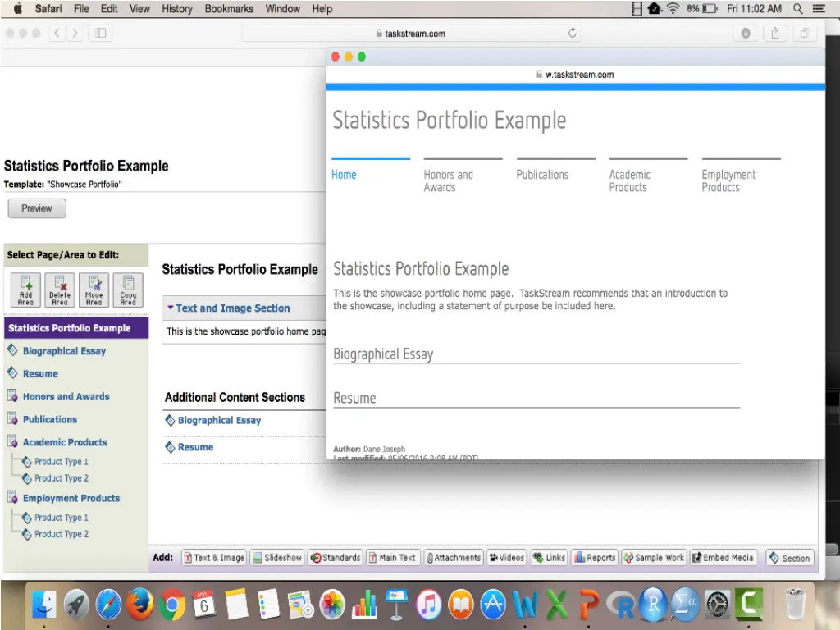Click the Move Area icon
Screen dimensions: 840x630
coord(94,290)
